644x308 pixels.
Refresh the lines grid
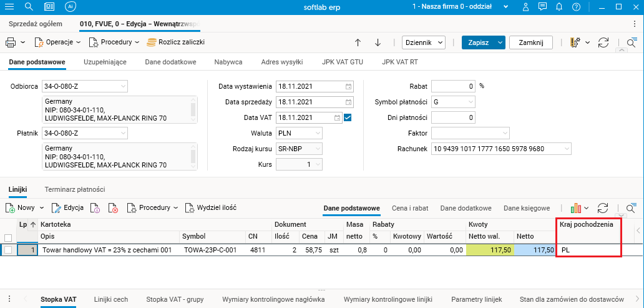click(603, 208)
